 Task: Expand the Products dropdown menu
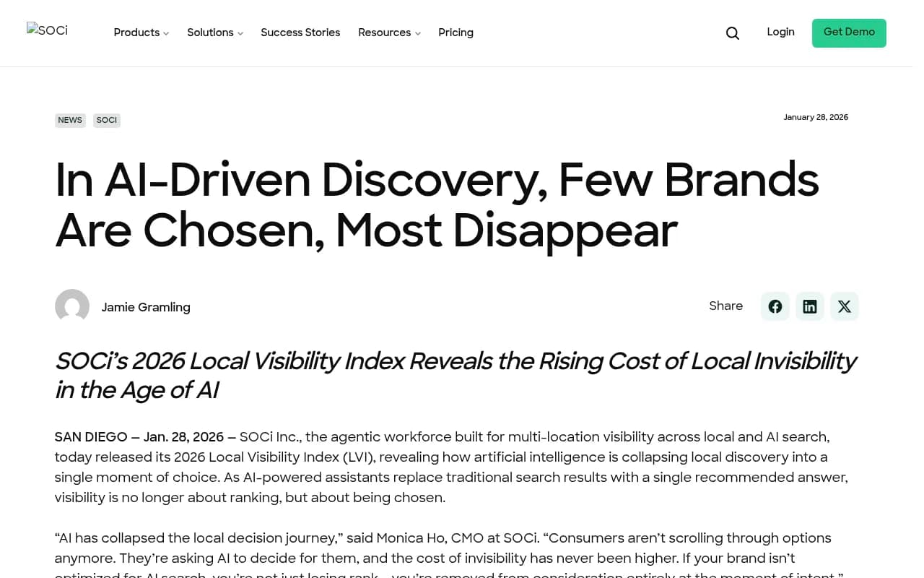(141, 33)
